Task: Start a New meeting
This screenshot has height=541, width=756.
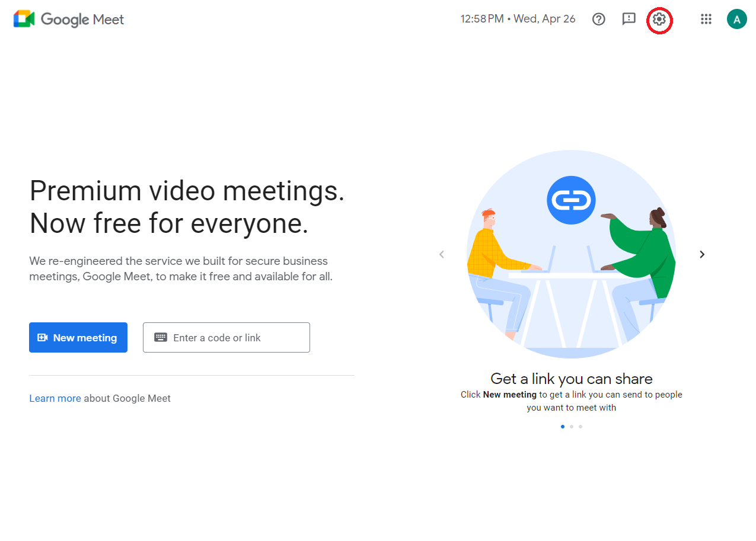Action: [78, 338]
